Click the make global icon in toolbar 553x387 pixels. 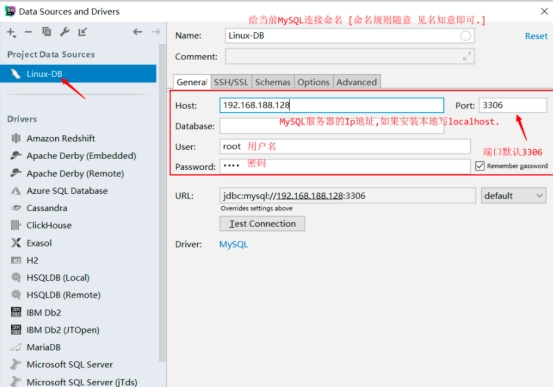pos(83,32)
